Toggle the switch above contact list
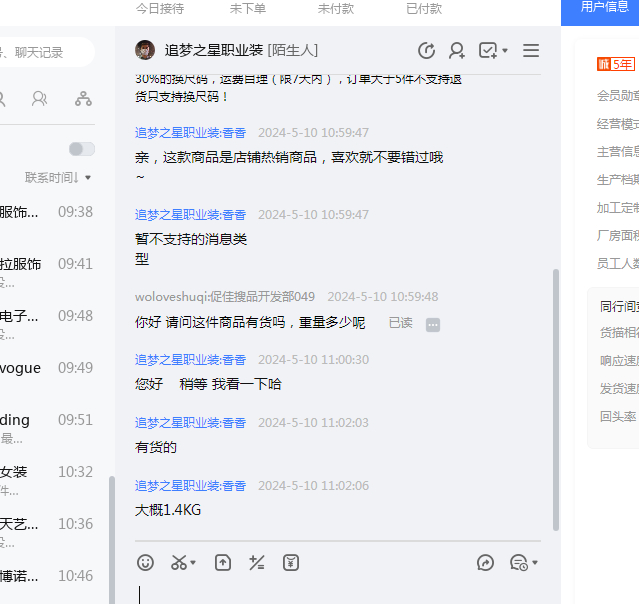The height and width of the screenshot is (604, 639). pyautogui.click(x=82, y=149)
